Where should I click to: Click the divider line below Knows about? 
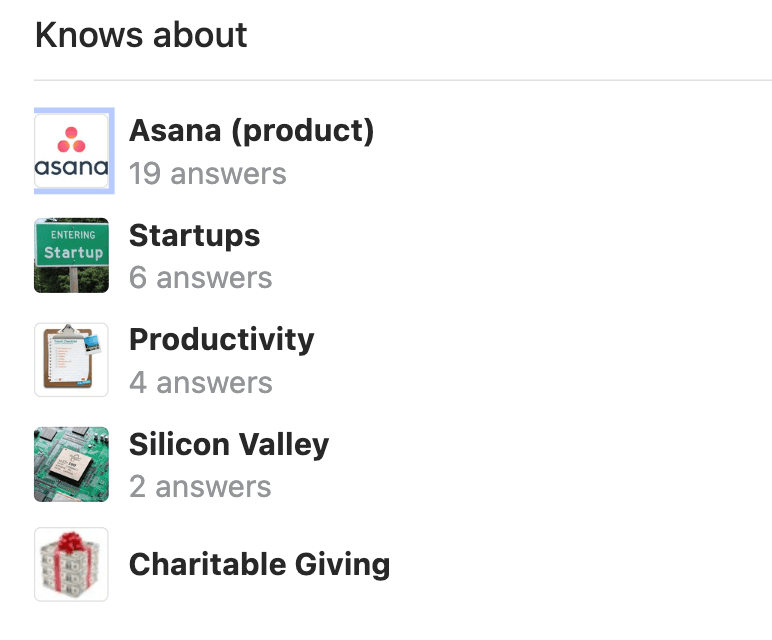coord(400,80)
